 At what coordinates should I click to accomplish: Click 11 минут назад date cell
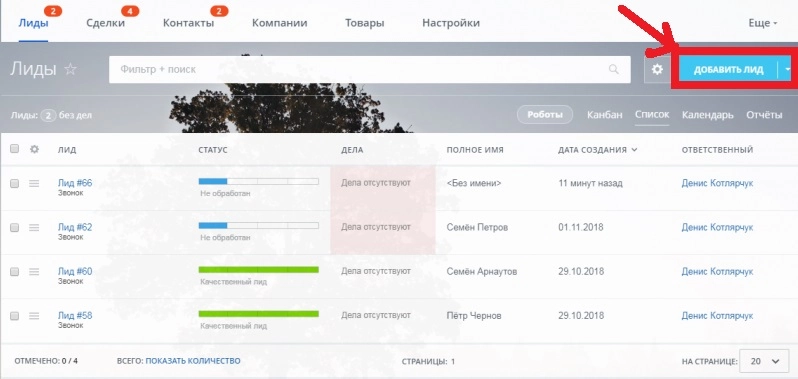pyautogui.click(x=590, y=183)
